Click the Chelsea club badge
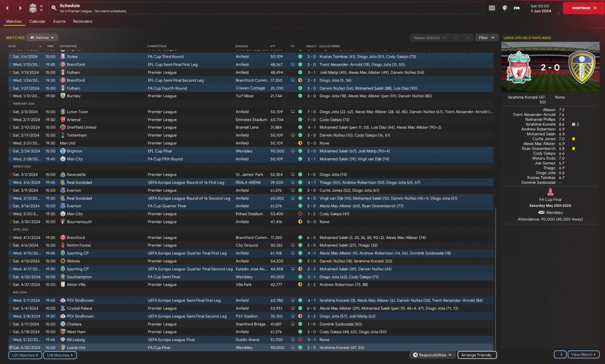This screenshot has height=364, width=605. click(x=63, y=324)
